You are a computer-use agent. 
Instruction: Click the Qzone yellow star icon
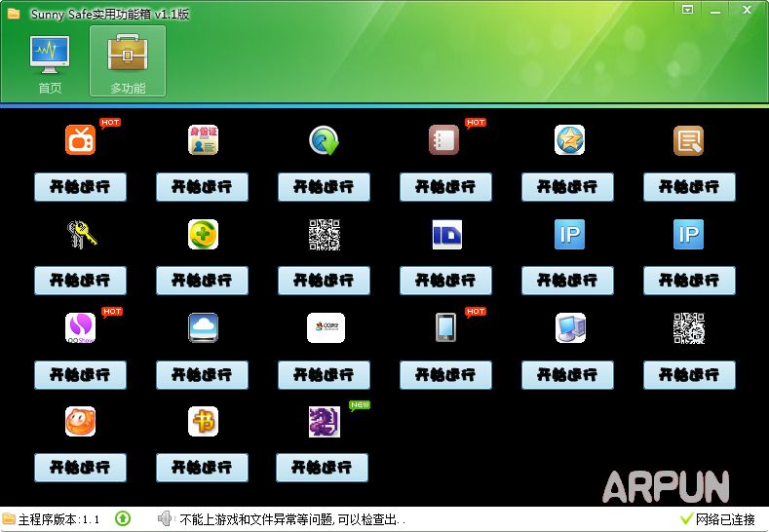point(569,139)
